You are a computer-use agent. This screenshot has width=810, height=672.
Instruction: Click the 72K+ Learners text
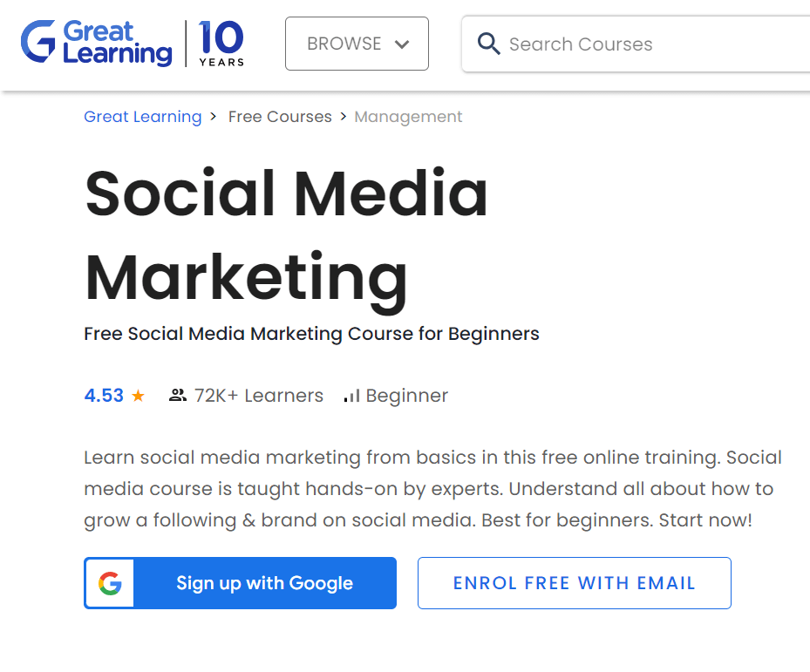tap(259, 396)
